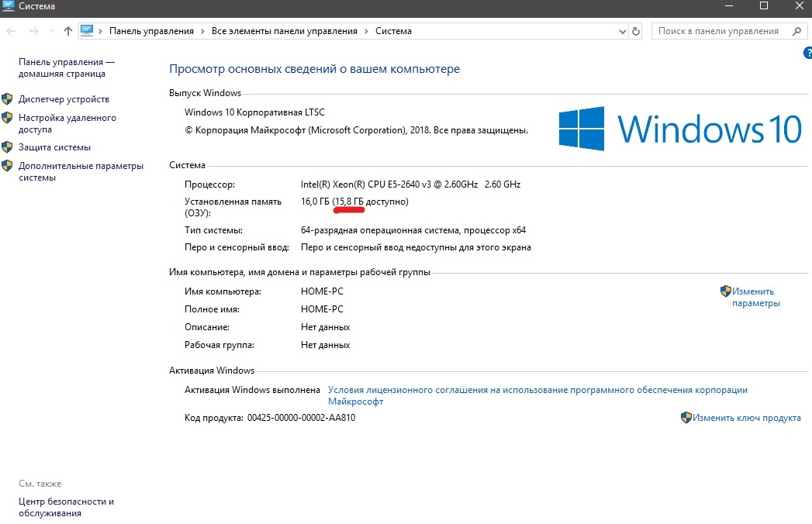This screenshot has height=524, width=812.
Task: Open 'Защита системы' link
Action: [x=54, y=147]
